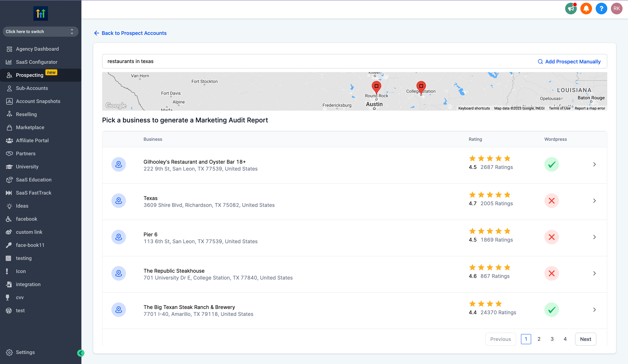Image resolution: width=628 pixels, height=364 pixels.
Task: Open Account Snapshots in the sidebar
Action: [x=41, y=101]
